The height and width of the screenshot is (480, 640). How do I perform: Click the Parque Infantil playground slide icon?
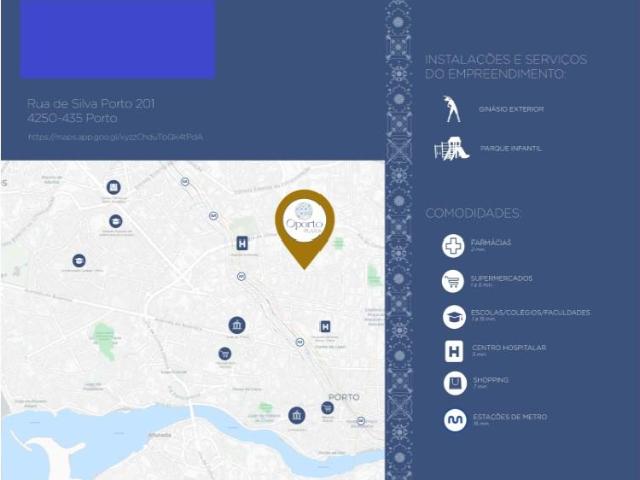[x=451, y=149]
